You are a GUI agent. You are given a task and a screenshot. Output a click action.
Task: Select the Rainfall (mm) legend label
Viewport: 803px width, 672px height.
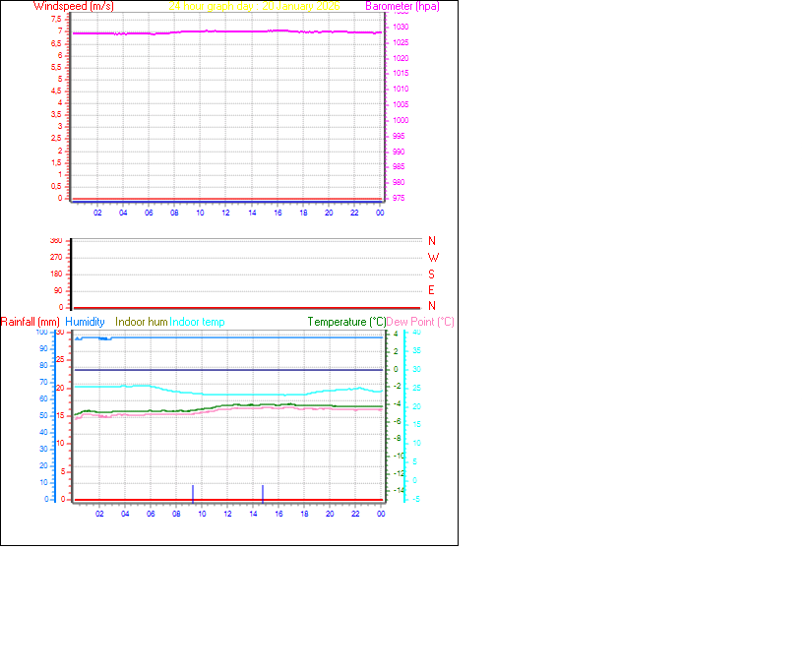[x=31, y=322]
